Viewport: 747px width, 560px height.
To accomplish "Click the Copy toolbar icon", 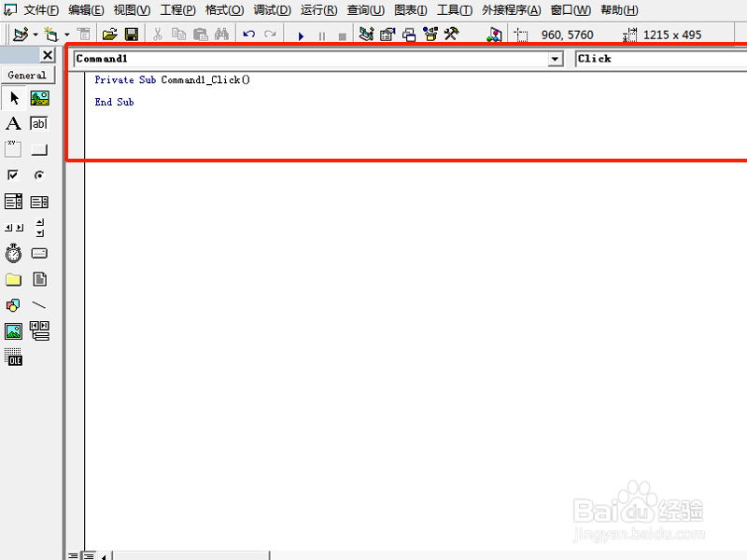I will coord(179,35).
